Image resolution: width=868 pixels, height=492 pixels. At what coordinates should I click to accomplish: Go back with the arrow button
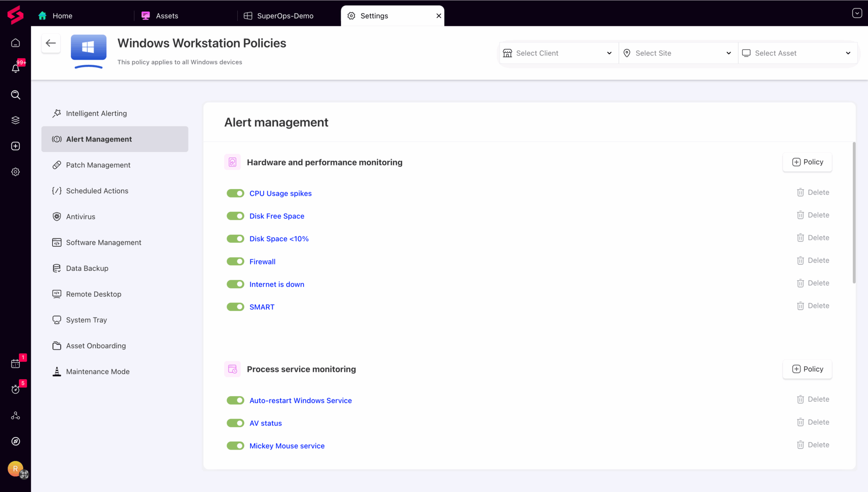(x=51, y=43)
